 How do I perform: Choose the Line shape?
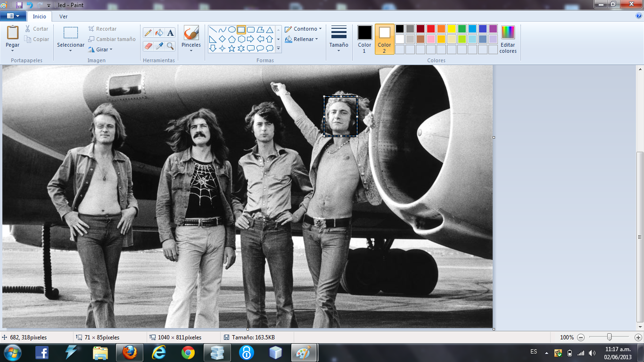tap(213, 29)
